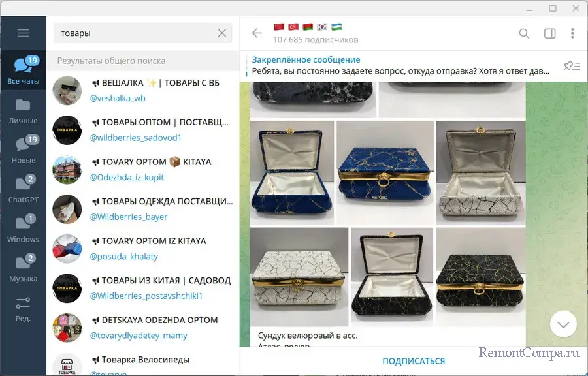Click the ПОДПИСАТЬСЯ subscribe button
This screenshot has width=588, height=376.
pos(414,361)
